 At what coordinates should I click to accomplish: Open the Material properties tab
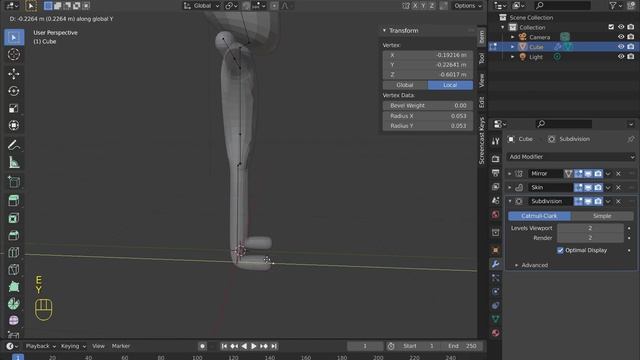click(x=496, y=333)
